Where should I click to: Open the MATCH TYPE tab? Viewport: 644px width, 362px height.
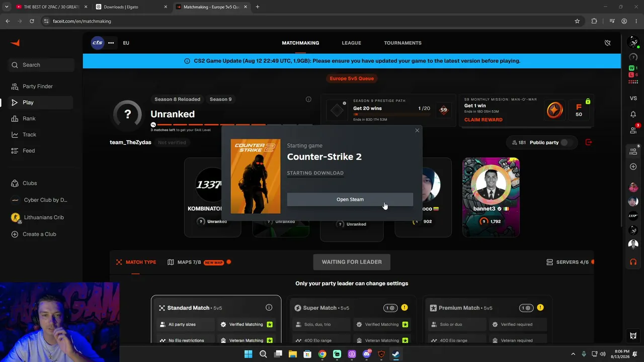(136, 262)
